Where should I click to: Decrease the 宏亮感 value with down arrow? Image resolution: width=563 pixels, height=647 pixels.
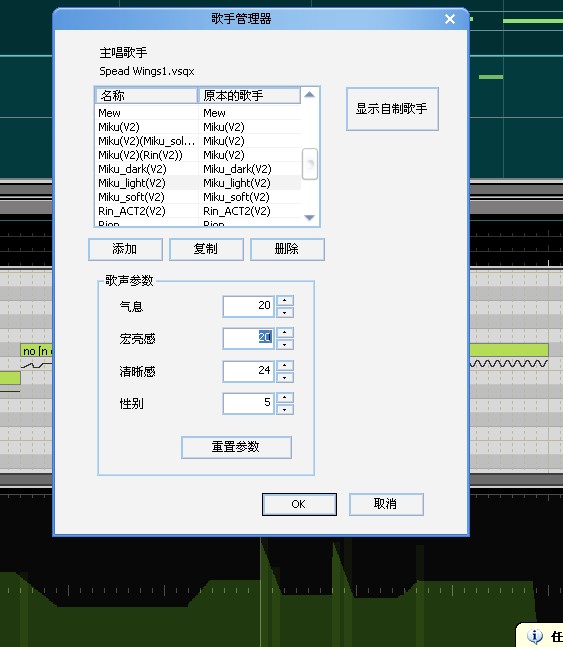(x=285, y=344)
